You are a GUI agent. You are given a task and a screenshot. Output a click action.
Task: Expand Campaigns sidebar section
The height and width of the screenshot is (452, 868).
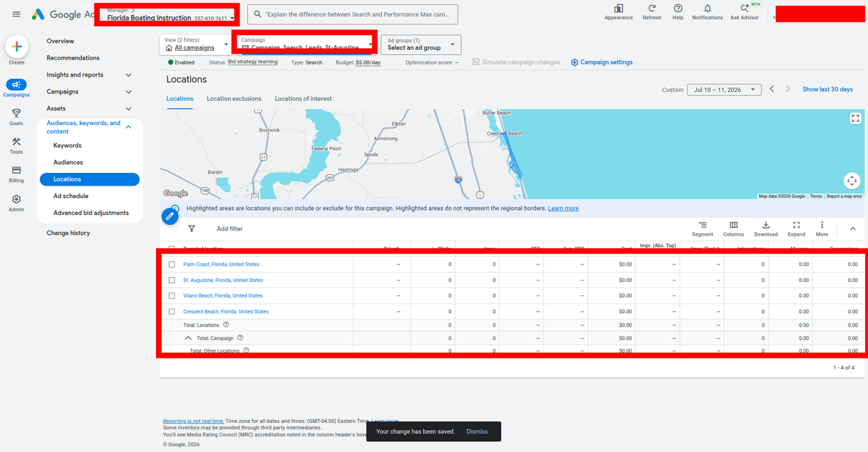pyautogui.click(x=129, y=92)
